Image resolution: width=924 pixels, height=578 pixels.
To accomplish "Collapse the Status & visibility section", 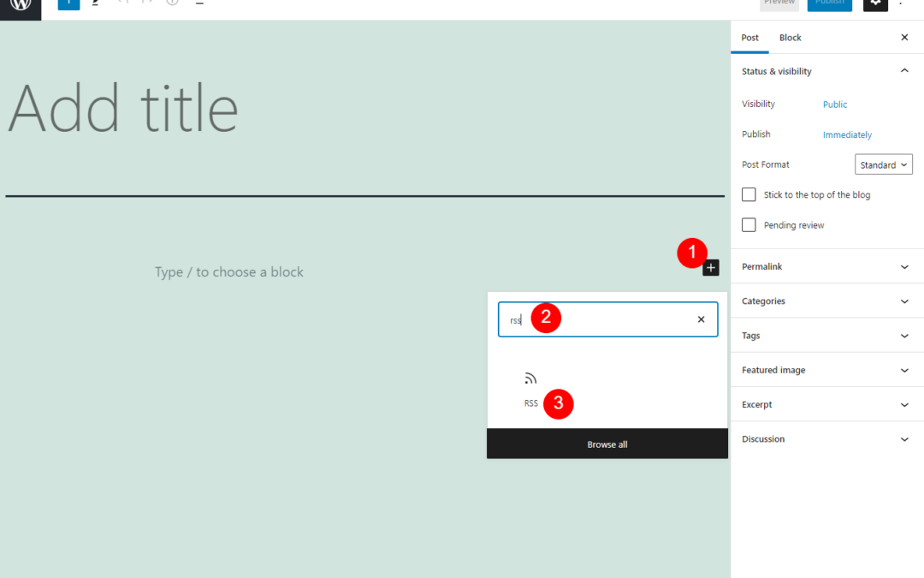I will pyautogui.click(x=904, y=71).
